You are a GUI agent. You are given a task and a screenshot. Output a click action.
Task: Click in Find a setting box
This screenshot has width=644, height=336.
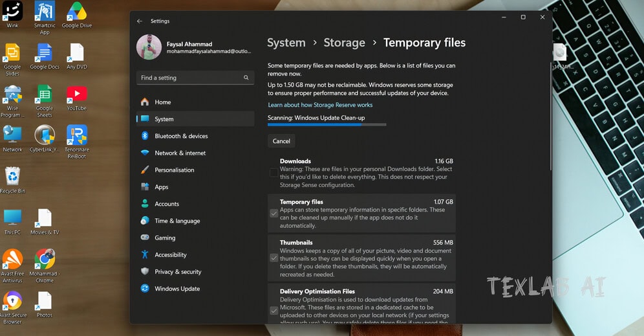coord(195,78)
